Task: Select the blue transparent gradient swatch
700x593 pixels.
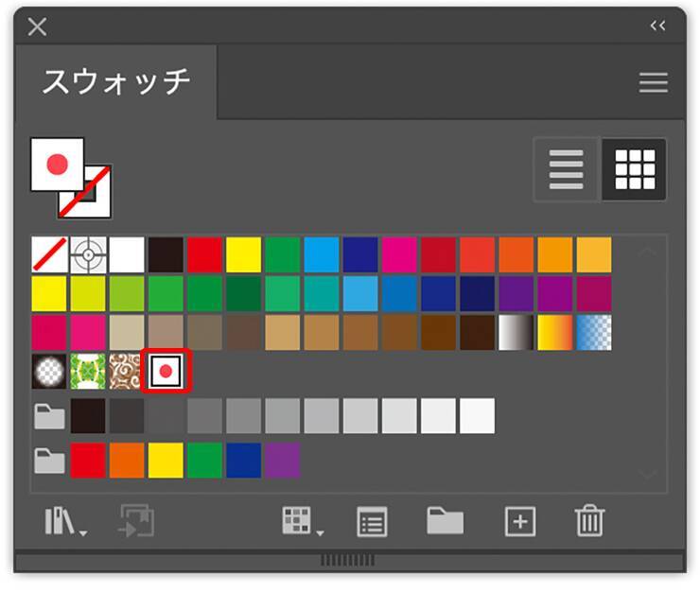Action: pyautogui.click(x=594, y=332)
